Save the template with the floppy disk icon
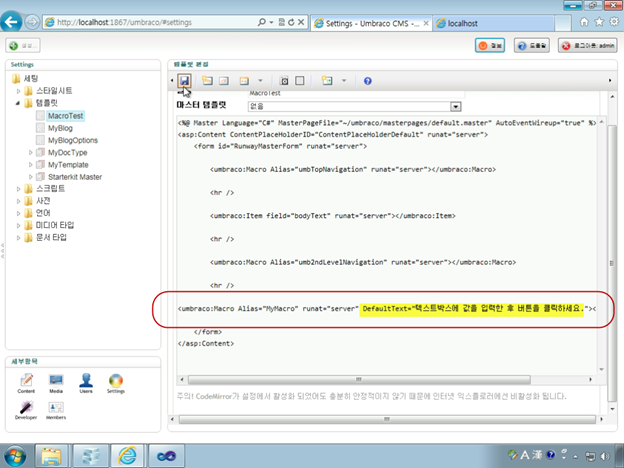This screenshot has width=624, height=468. [184, 81]
